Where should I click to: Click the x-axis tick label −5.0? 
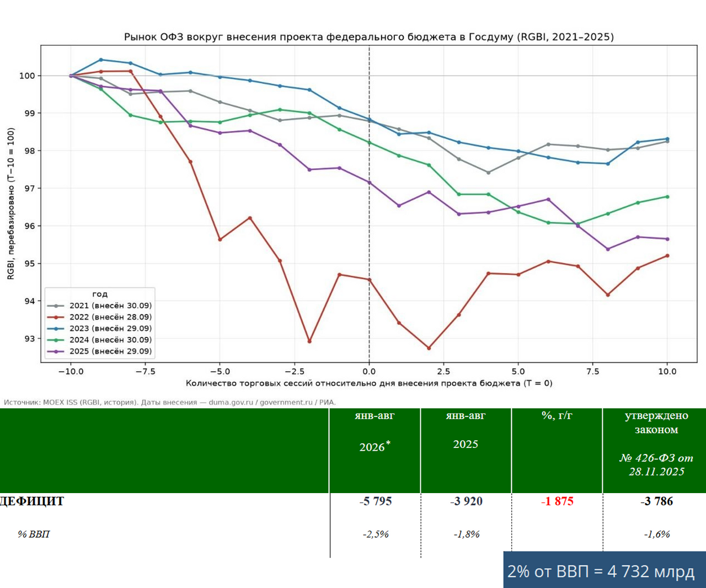click(x=220, y=371)
